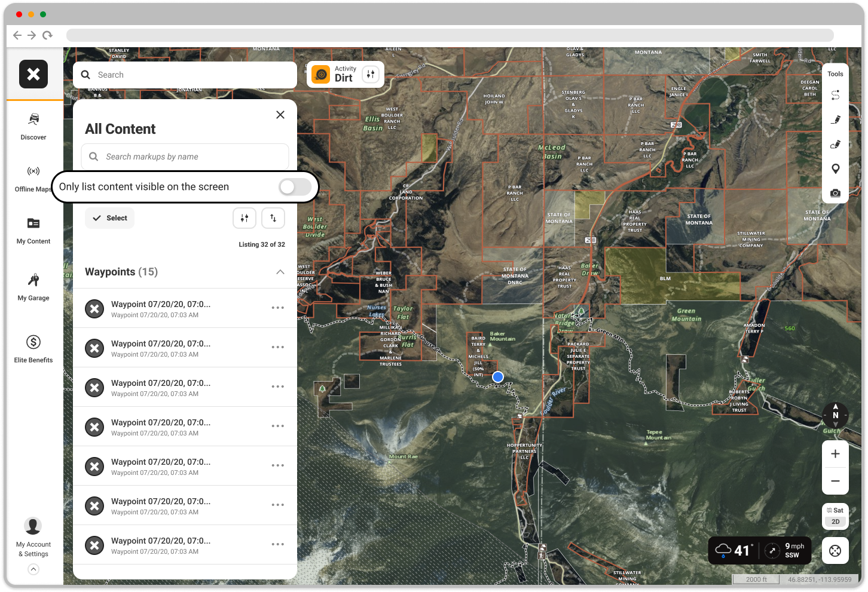The image size is (868, 592).
Task: Click the sixth waypoint's X marker icon
Action: pyautogui.click(x=94, y=506)
